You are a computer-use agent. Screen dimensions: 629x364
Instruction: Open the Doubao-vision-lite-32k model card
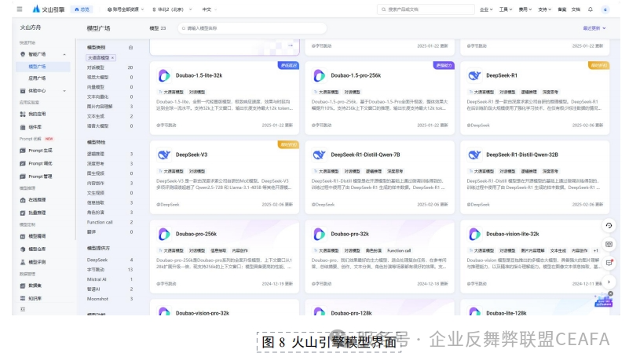[535, 257]
